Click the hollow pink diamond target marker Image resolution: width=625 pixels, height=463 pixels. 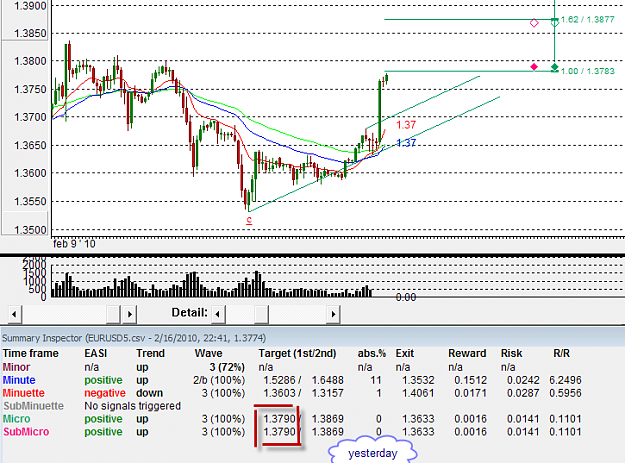point(534,23)
